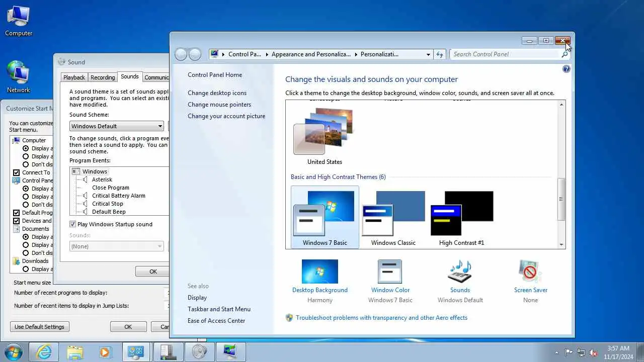The height and width of the screenshot is (362, 644).
Task: Open the Network desktop icon
Action: pyautogui.click(x=19, y=77)
